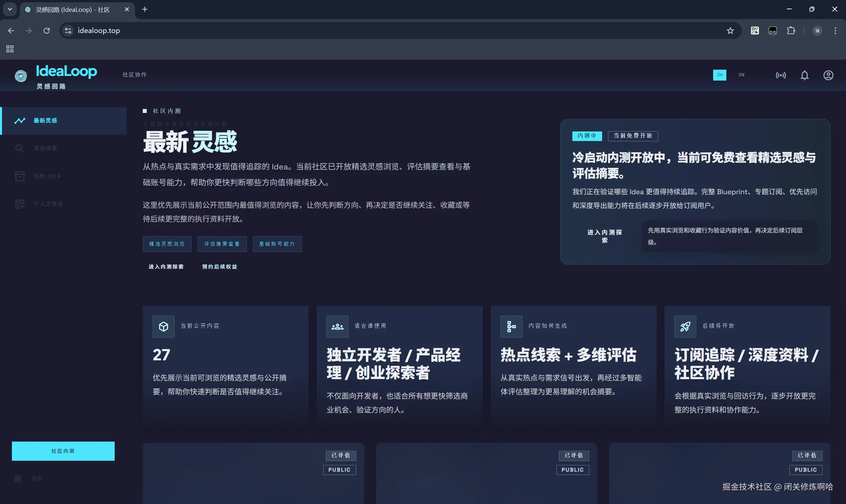
Task: Click the idealoop.top address bar
Action: 238,31
